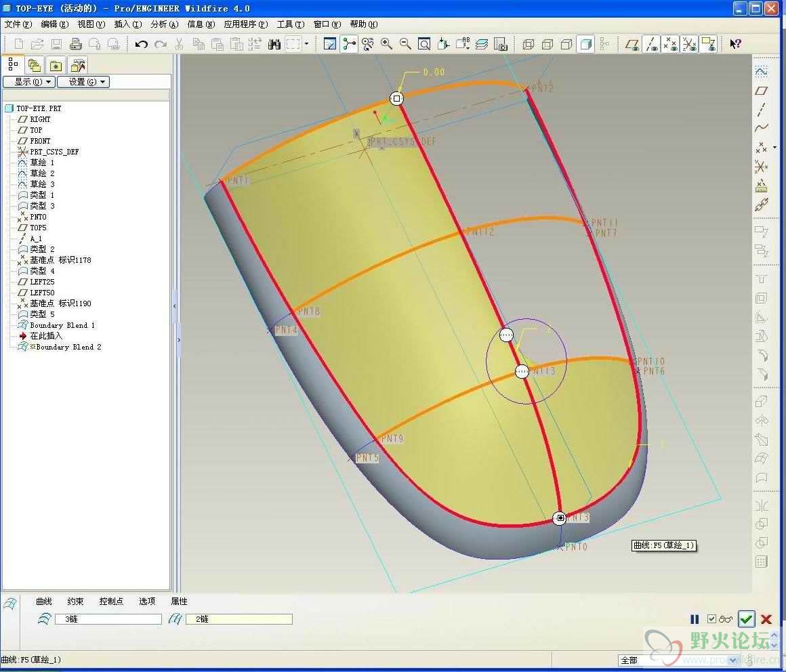Select the datum Point tool
This screenshot has width=786, height=672.
coord(761,147)
